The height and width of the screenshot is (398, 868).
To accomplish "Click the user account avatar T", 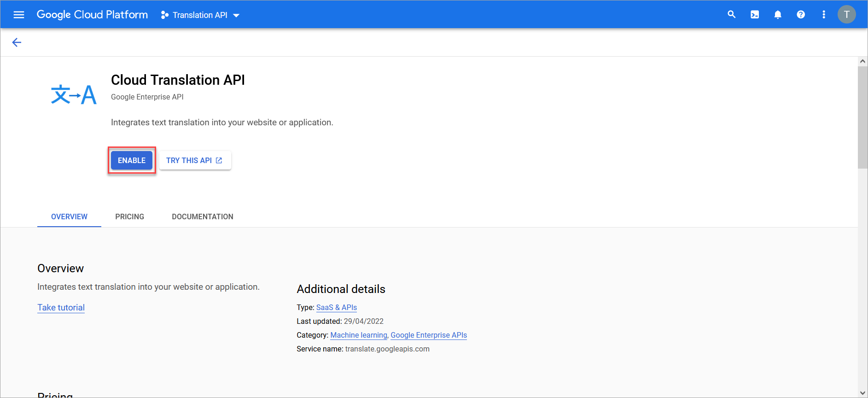I will (846, 15).
